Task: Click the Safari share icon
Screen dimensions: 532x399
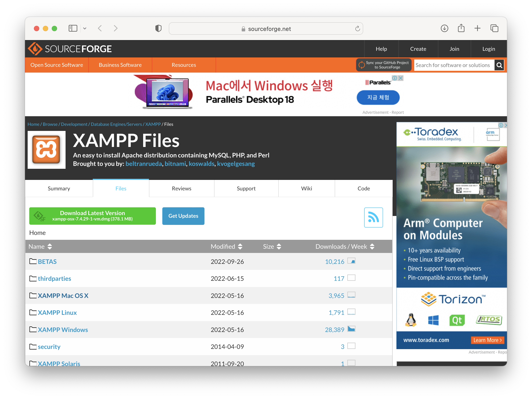Action: (461, 28)
